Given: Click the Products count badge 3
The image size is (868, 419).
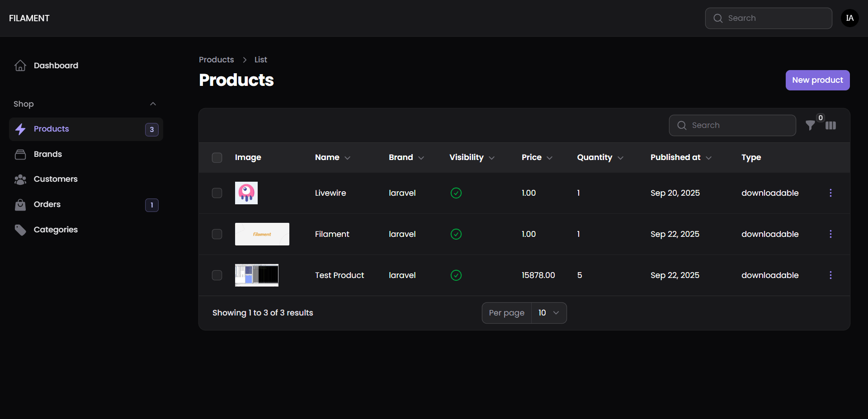Looking at the screenshot, I should pyautogui.click(x=152, y=129).
